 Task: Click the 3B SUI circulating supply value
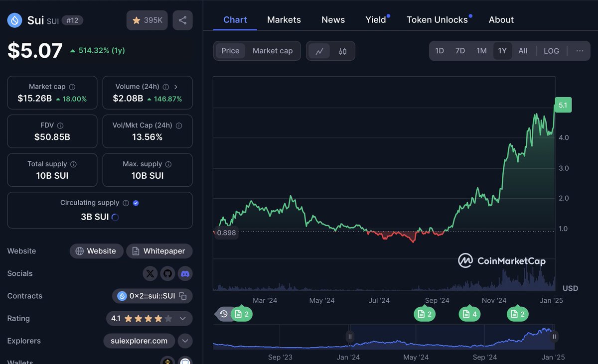(x=95, y=217)
